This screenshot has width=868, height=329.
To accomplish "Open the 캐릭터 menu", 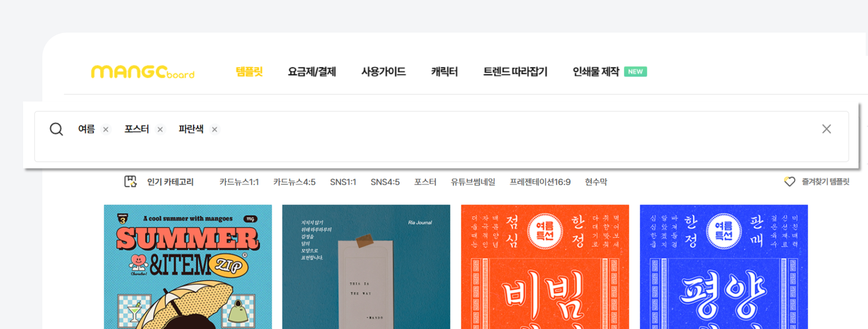I will [444, 72].
